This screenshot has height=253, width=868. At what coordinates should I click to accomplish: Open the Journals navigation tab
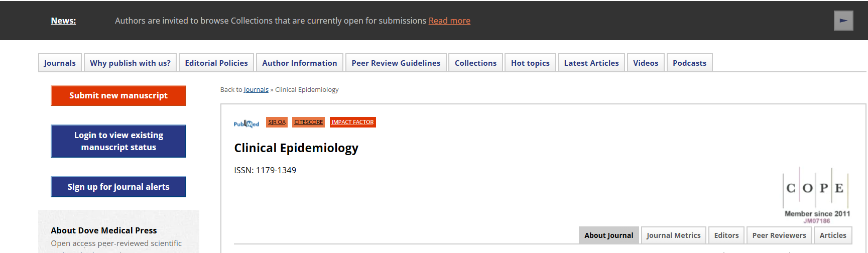coord(60,63)
